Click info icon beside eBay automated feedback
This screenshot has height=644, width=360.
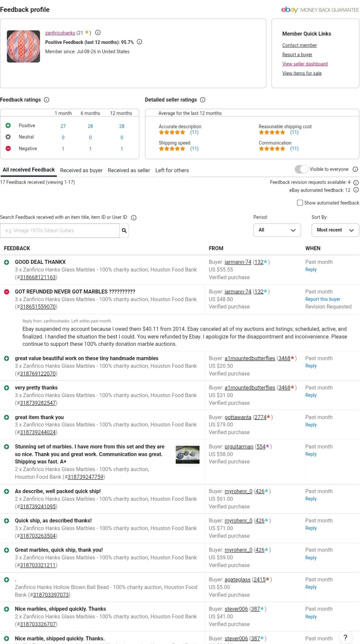pos(356,190)
